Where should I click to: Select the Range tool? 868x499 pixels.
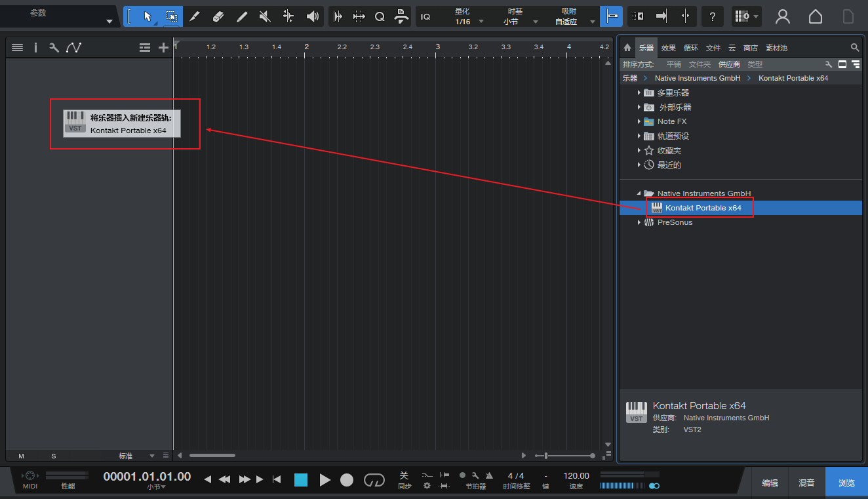[x=171, y=16]
